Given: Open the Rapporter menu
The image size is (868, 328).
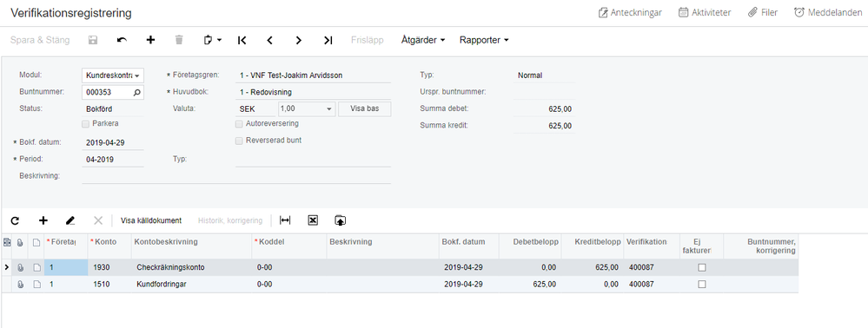Looking at the screenshot, I should (x=484, y=40).
